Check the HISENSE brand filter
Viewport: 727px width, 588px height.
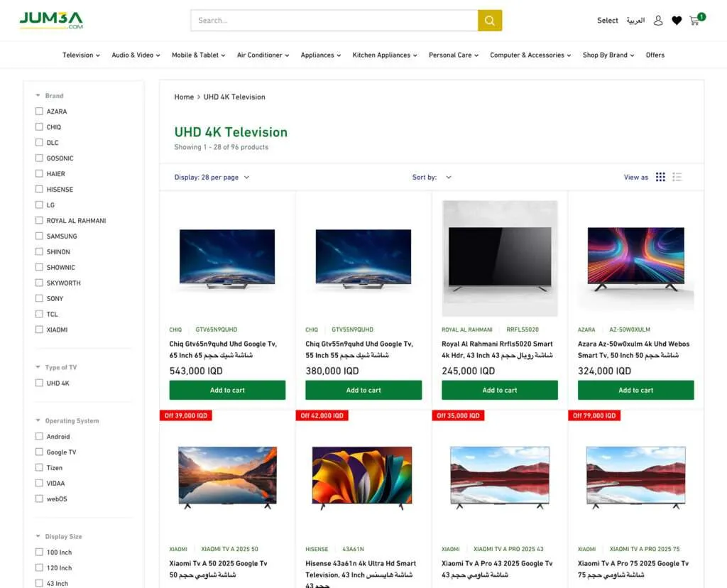click(x=39, y=189)
